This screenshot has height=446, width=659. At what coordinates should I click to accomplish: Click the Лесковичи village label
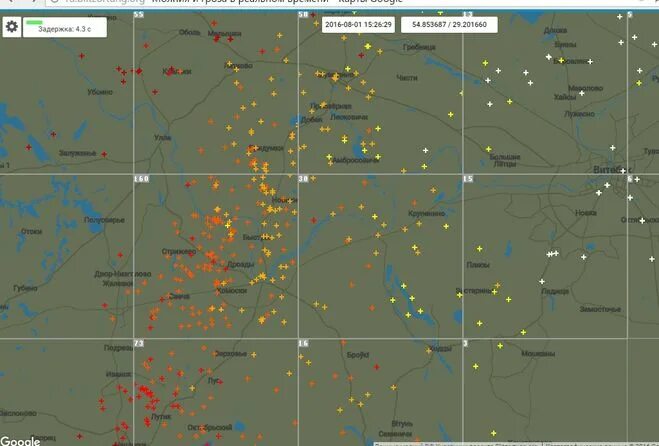tap(349, 117)
